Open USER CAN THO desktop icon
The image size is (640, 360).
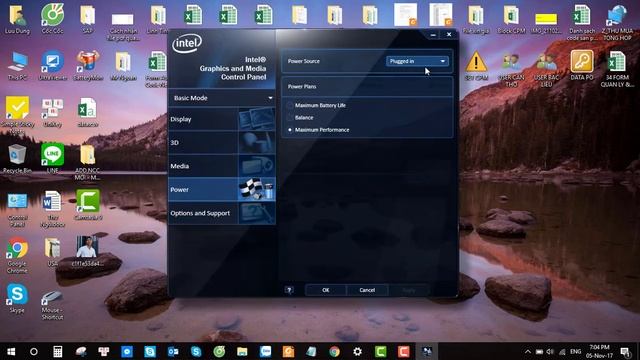(511, 69)
